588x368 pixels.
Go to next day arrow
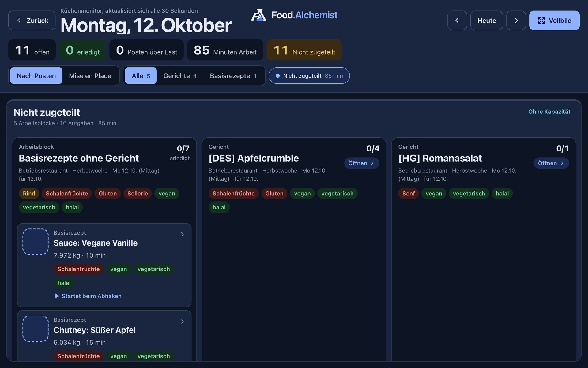pos(516,21)
